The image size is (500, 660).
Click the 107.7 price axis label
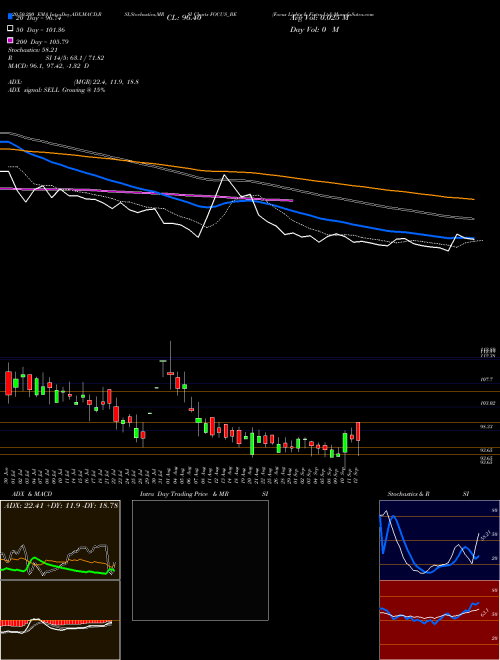point(486,380)
